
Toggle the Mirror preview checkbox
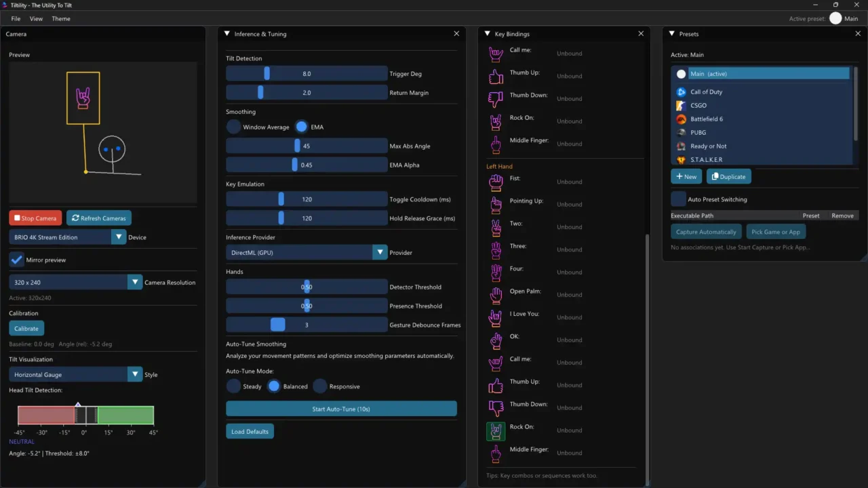tap(17, 259)
